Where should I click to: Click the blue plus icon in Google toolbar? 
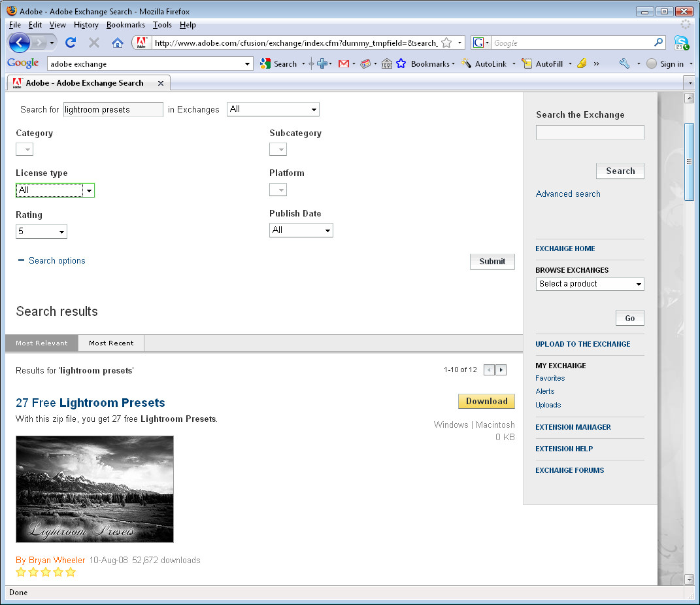click(322, 64)
